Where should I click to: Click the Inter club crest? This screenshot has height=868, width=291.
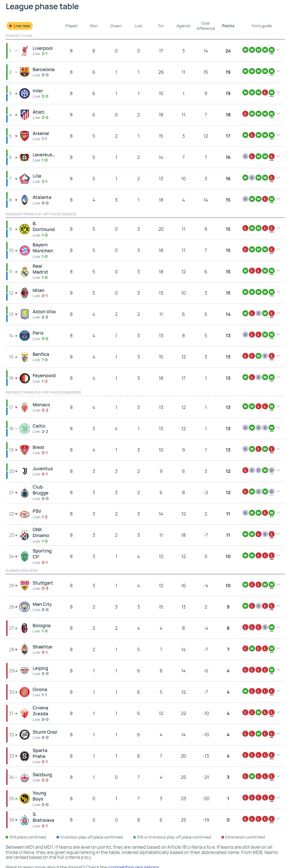point(25,93)
